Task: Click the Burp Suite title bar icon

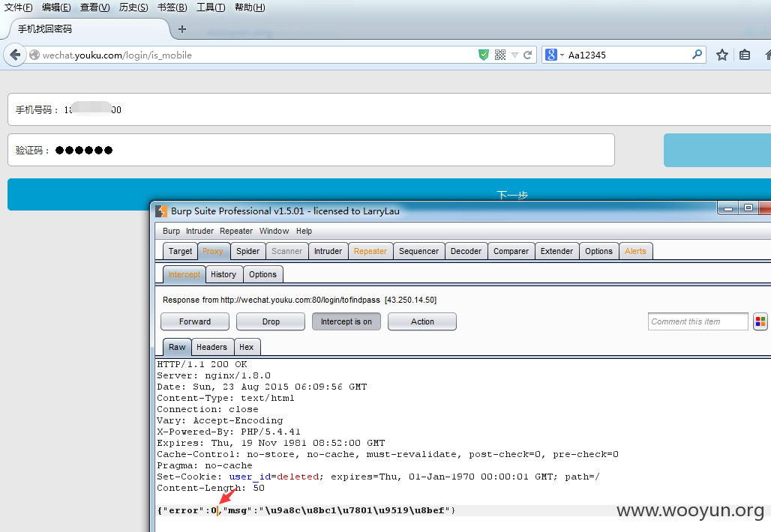Action: tap(161, 211)
